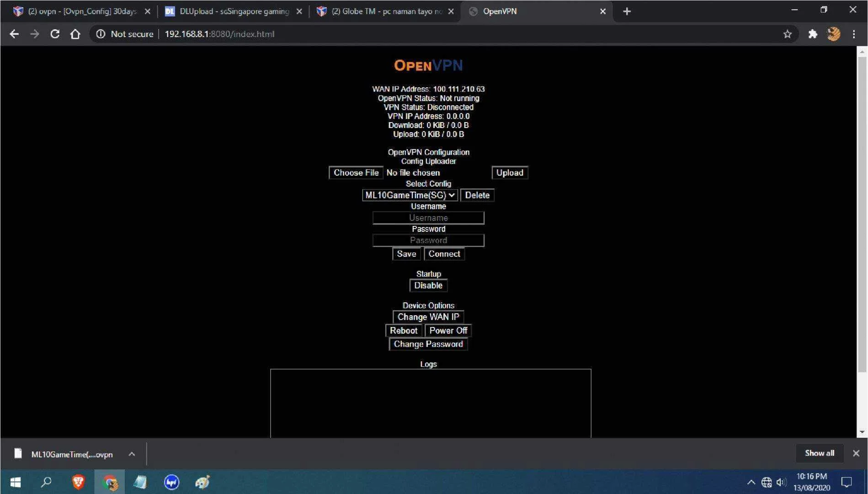This screenshot has height=494, width=868.
Task: Open the browser home page
Action: (x=75, y=34)
